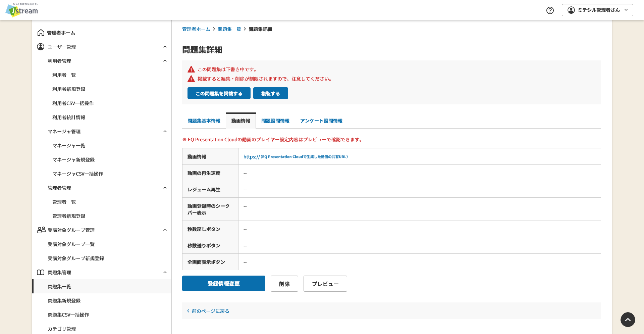Click the scroll-to-top round arrow button

click(x=628, y=320)
